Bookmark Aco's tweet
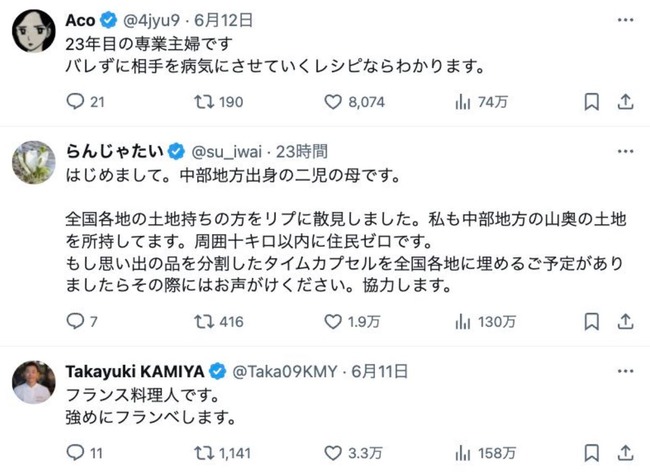The image size is (650, 473). 592,101
